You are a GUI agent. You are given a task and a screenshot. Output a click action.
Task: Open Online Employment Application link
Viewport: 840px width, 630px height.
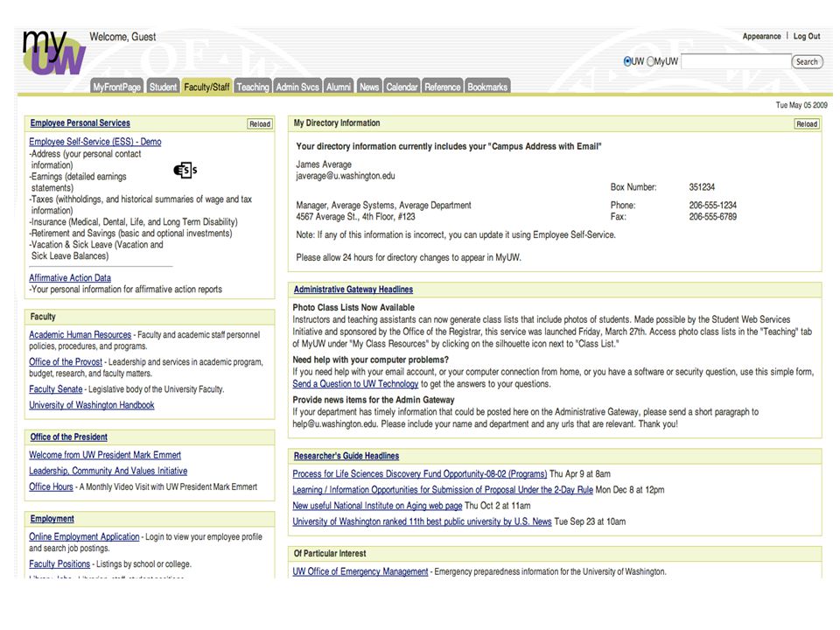tap(84, 536)
